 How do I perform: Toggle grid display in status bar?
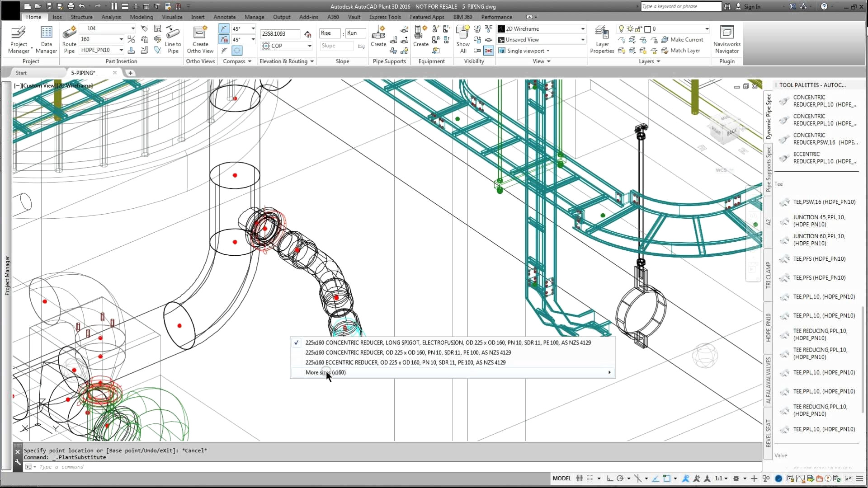[579, 479]
